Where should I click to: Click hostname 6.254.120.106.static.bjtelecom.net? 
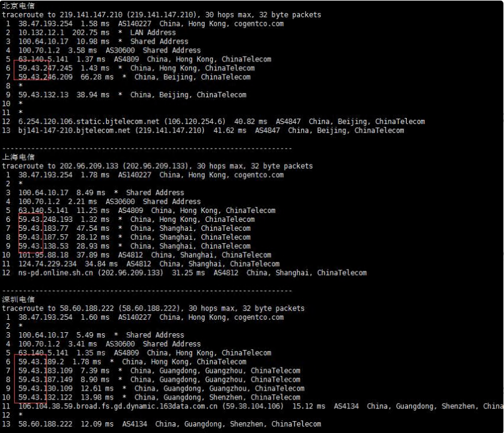(89, 122)
